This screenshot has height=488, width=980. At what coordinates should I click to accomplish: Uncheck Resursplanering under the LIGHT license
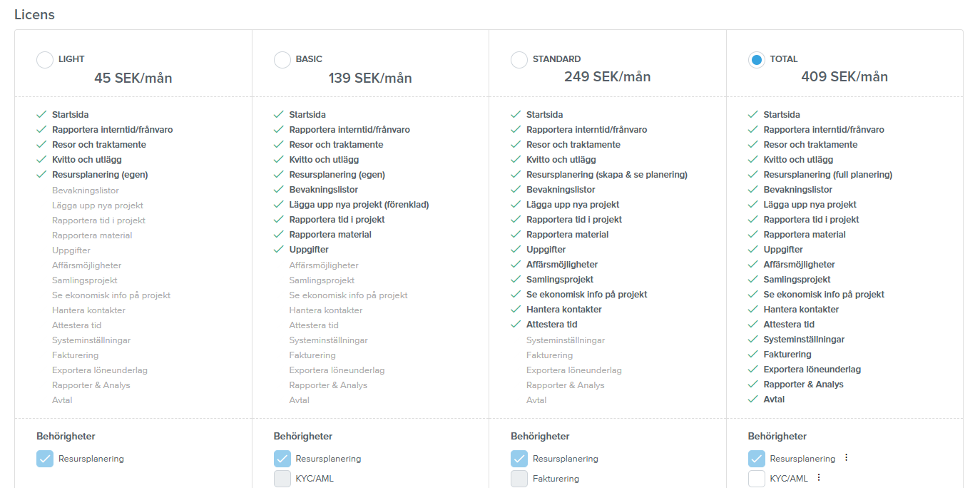click(x=45, y=459)
